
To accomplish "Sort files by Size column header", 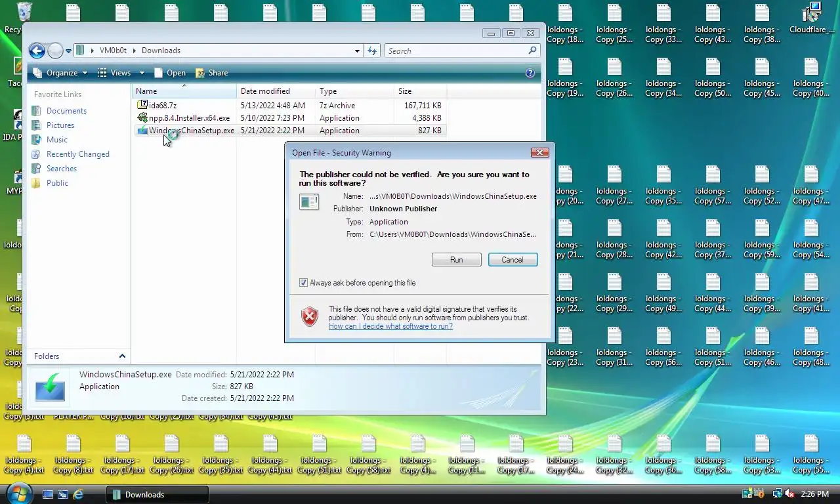I will (x=420, y=91).
